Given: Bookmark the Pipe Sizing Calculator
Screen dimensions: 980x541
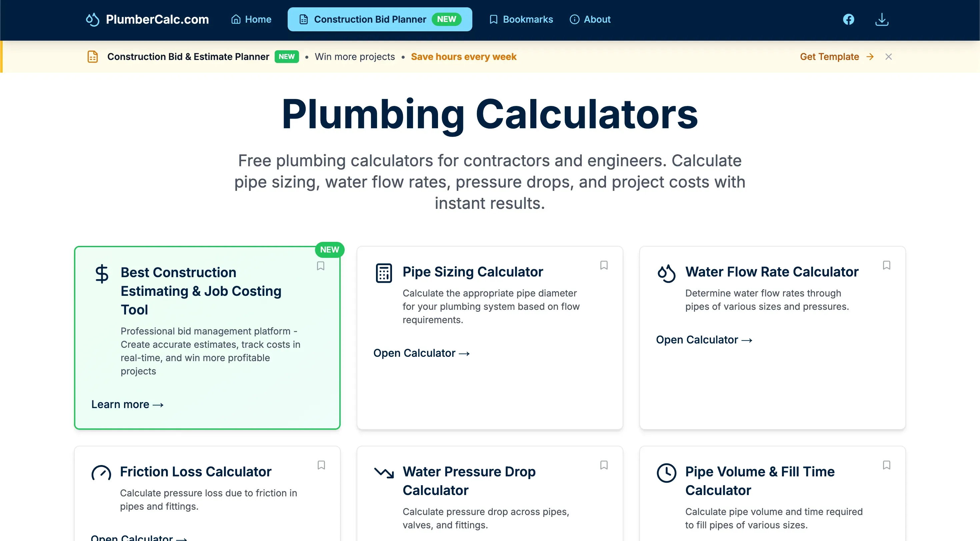Looking at the screenshot, I should pyautogui.click(x=604, y=265).
